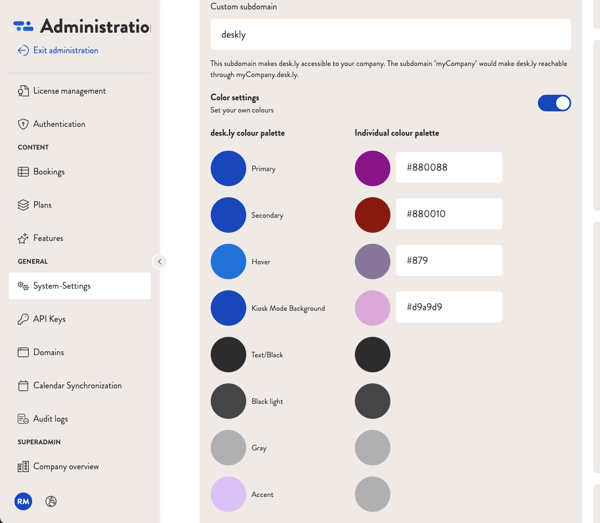Click the Calendar Synchronization icon

click(23, 386)
